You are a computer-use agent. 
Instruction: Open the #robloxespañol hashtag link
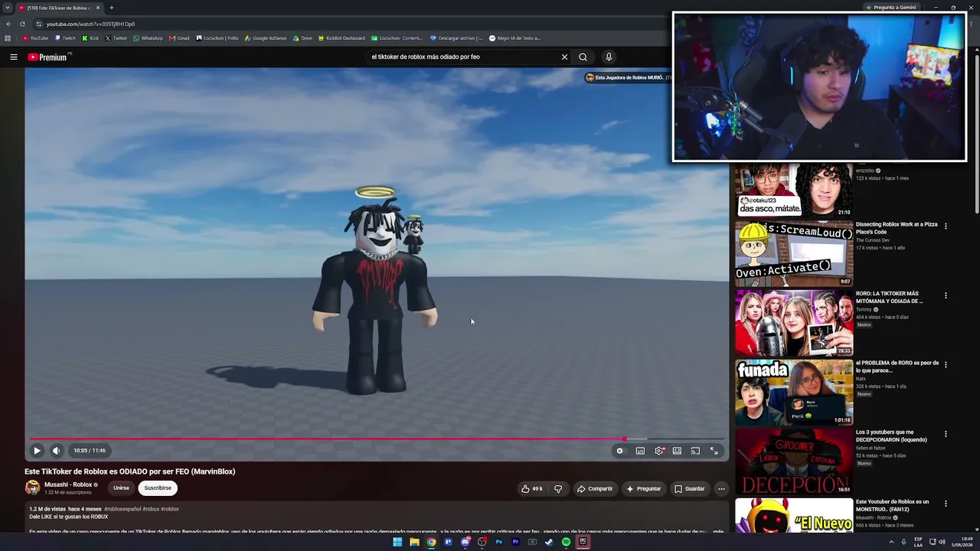(122, 509)
